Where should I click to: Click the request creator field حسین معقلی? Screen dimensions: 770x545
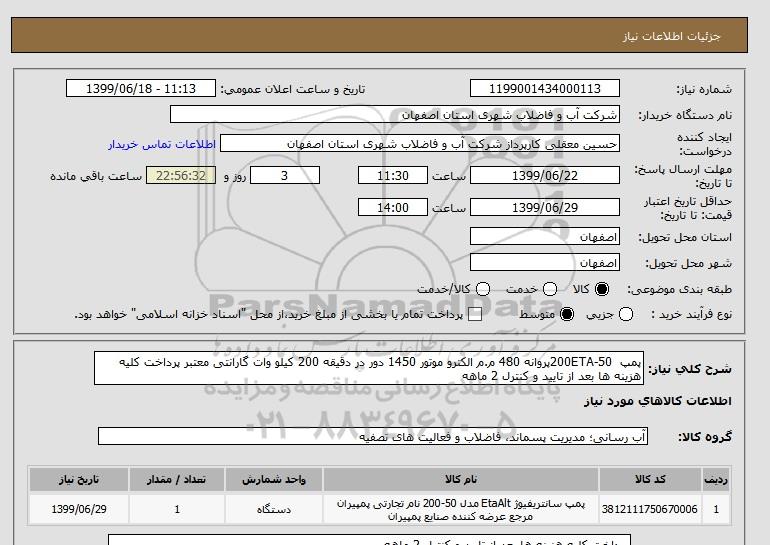pos(420,144)
